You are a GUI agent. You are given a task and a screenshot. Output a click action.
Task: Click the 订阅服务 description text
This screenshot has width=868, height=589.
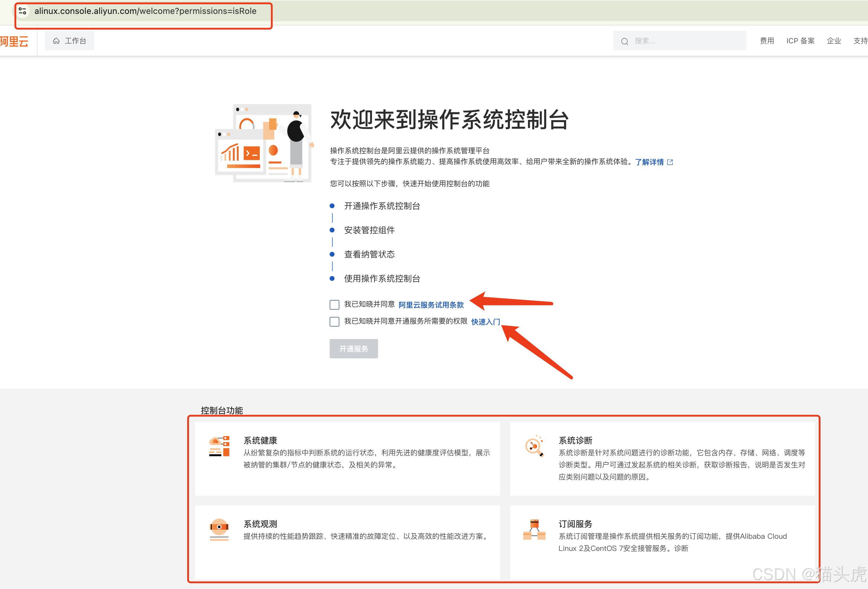point(673,542)
